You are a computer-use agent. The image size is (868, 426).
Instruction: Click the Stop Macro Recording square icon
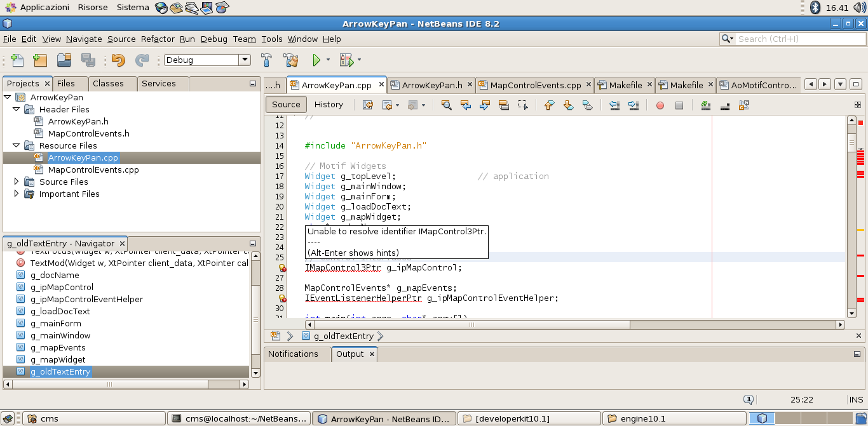pos(679,105)
